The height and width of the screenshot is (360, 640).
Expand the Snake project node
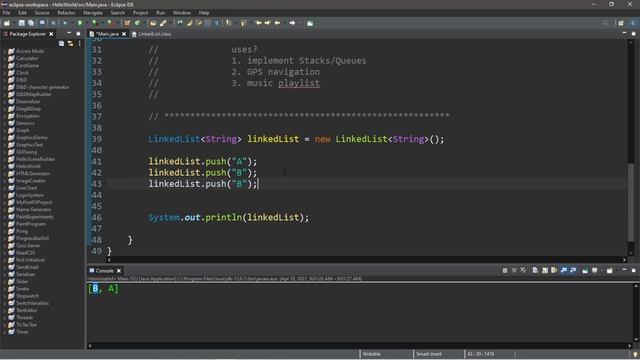tap(4, 289)
